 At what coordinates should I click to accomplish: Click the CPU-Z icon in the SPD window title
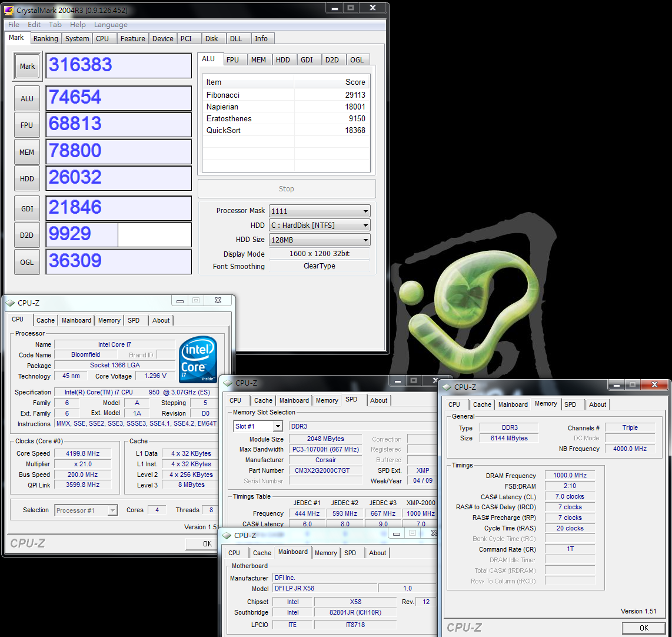click(228, 383)
